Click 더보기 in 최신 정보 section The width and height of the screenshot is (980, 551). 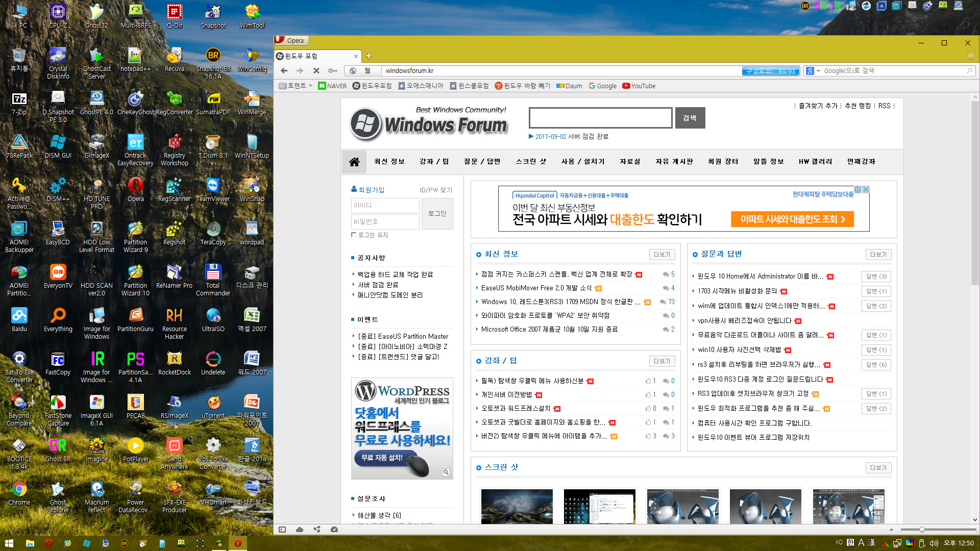point(662,255)
